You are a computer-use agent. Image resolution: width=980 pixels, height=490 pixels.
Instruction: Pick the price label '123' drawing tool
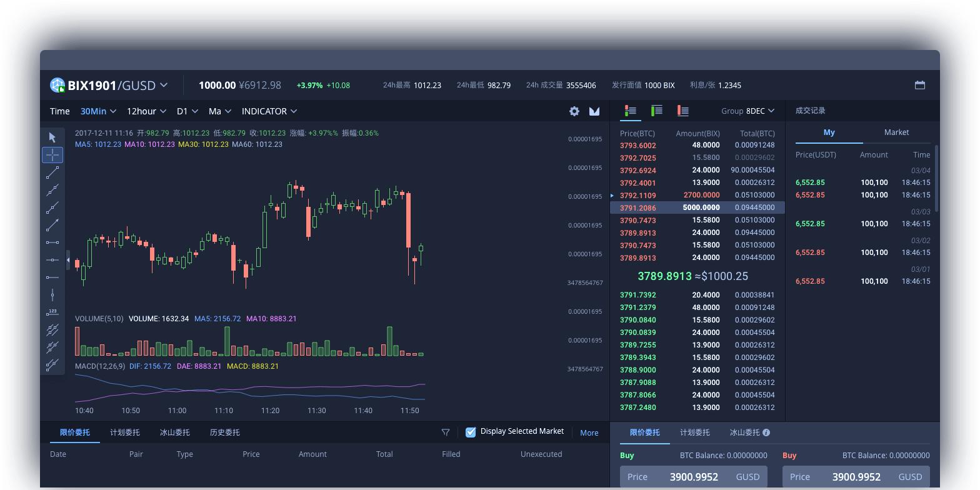tap(52, 312)
